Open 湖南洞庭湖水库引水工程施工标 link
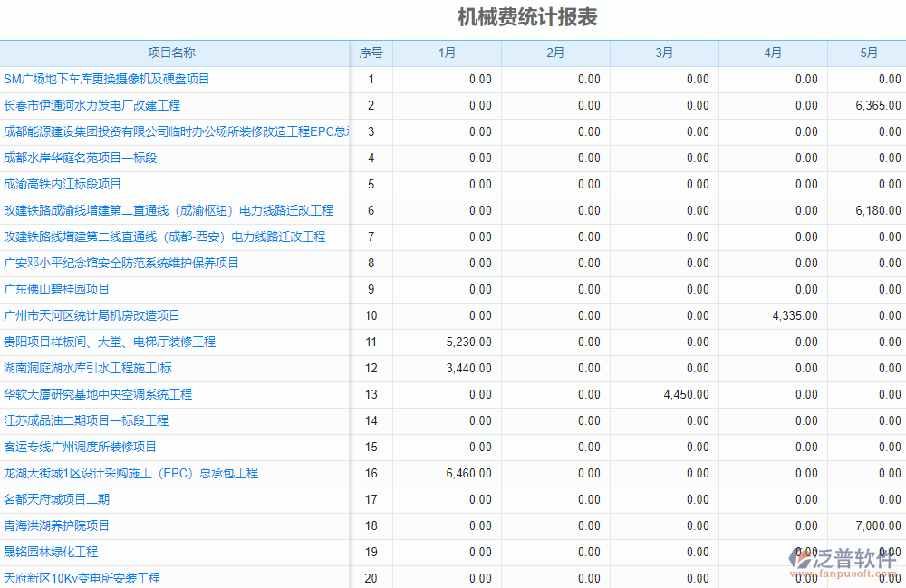The image size is (906, 588). [x=91, y=368]
